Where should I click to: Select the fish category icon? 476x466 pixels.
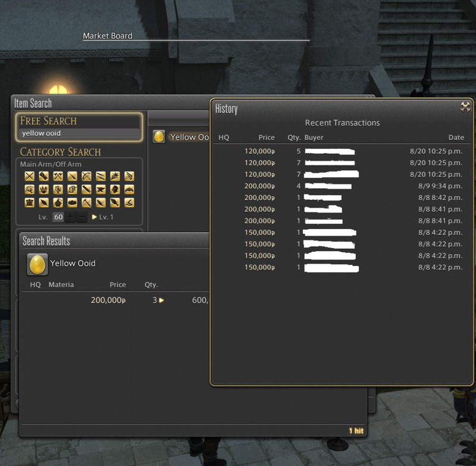(115, 203)
